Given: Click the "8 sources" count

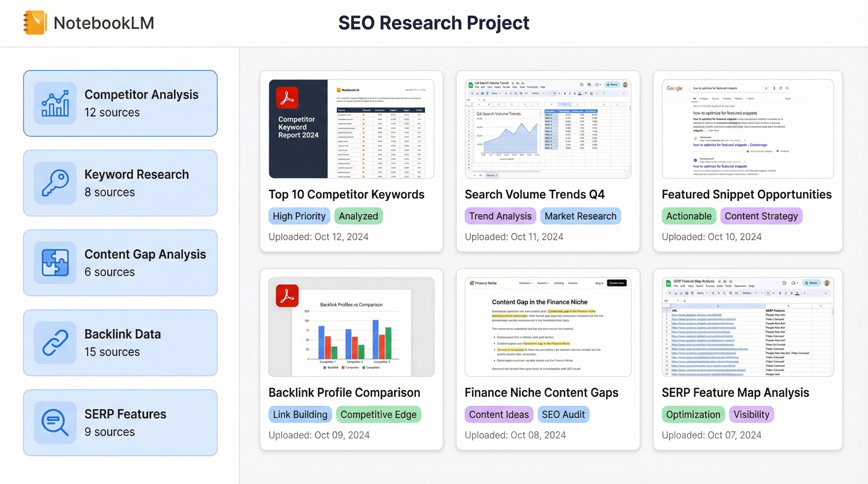Looking at the screenshot, I should click(x=109, y=192).
